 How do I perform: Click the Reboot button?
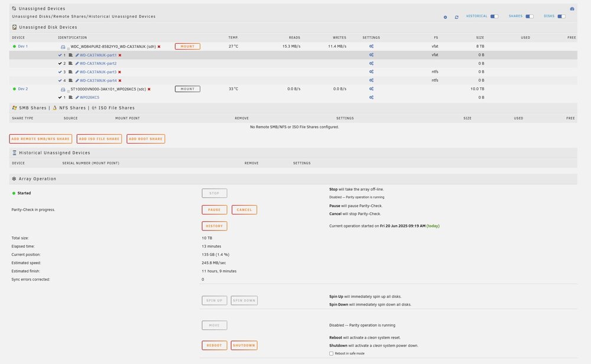214,346
